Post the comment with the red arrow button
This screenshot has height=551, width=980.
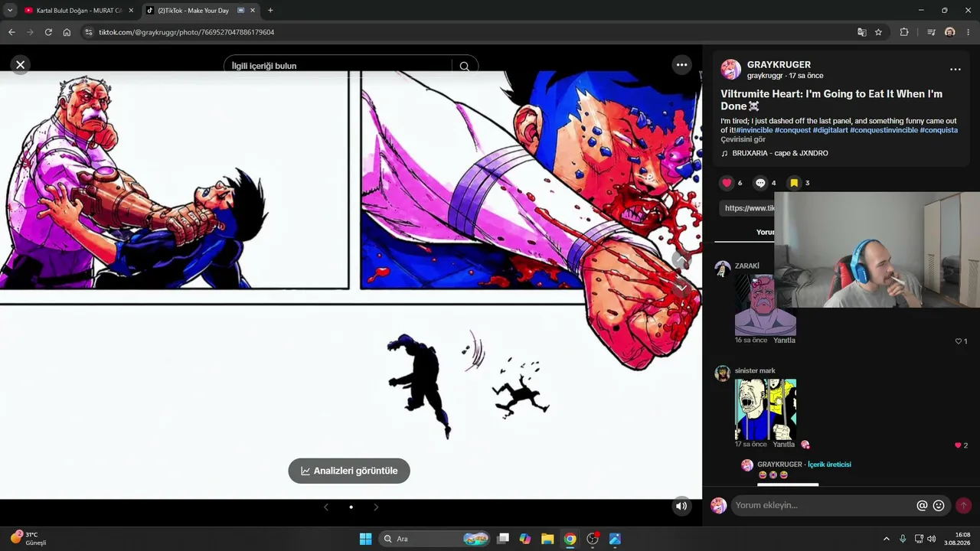point(963,505)
